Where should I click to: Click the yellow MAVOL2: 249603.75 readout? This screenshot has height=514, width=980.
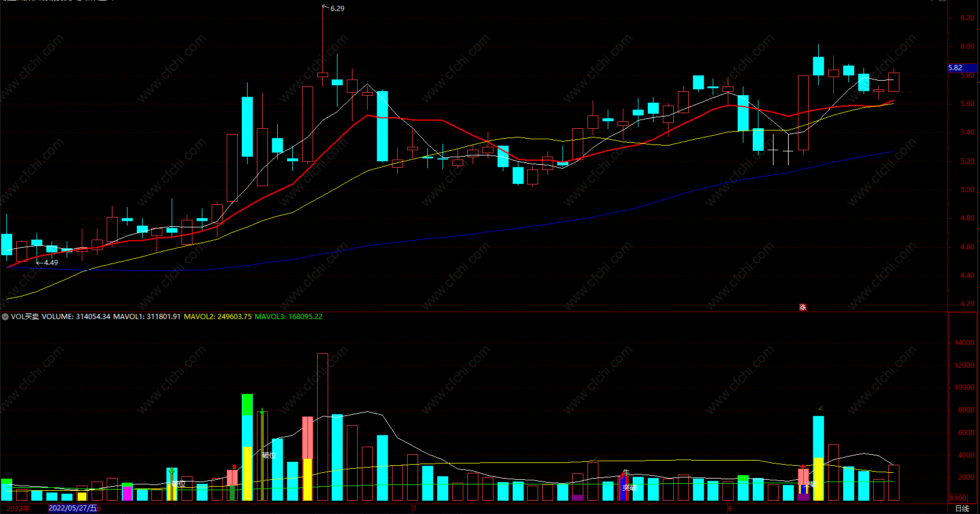217,317
